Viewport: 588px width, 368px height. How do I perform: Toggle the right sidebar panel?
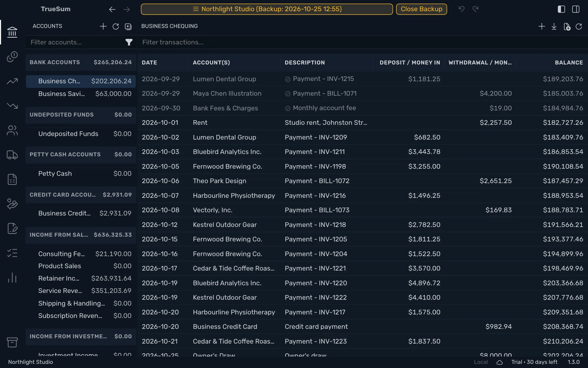(576, 9)
